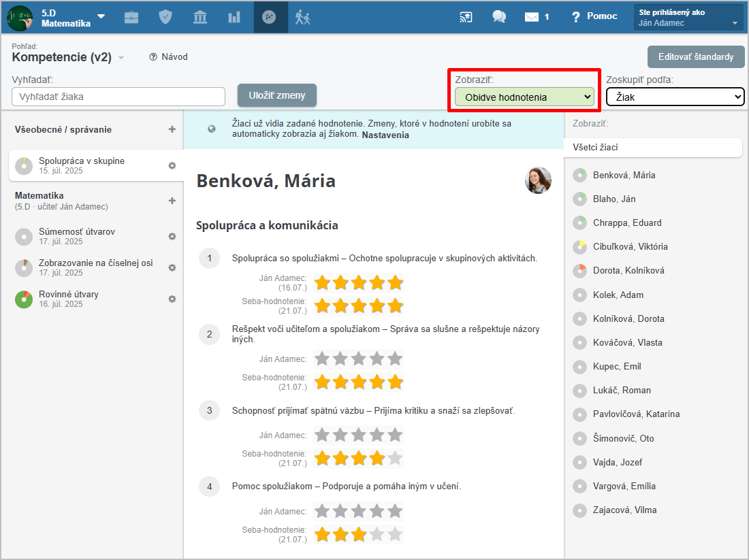Viewport: 749px width, 560px height.
Task: Click the criterion number 4 badge
Action: click(x=209, y=487)
